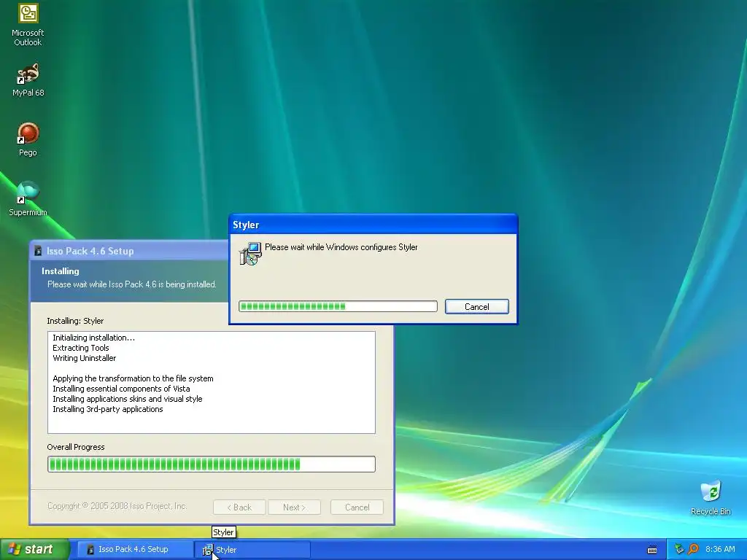Image resolution: width=747 pixels, height=560 pixels.
Task: Click the Isso Pack 4.6 Setup title bar
Action: [x=130, y=251]
